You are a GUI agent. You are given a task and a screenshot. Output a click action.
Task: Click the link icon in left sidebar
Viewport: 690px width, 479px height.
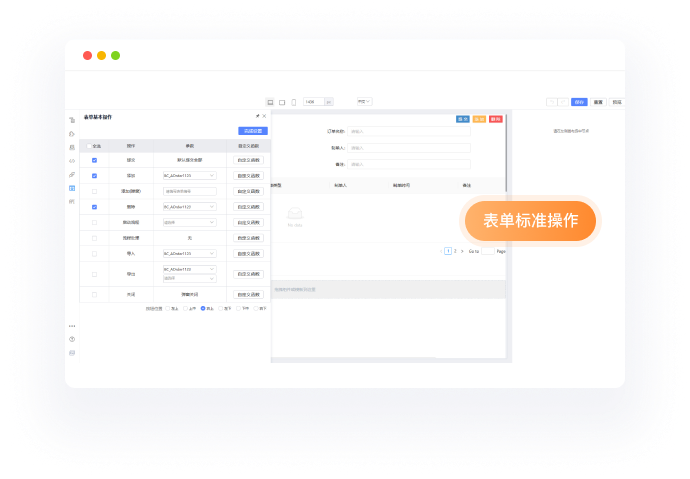coord(72,174)
